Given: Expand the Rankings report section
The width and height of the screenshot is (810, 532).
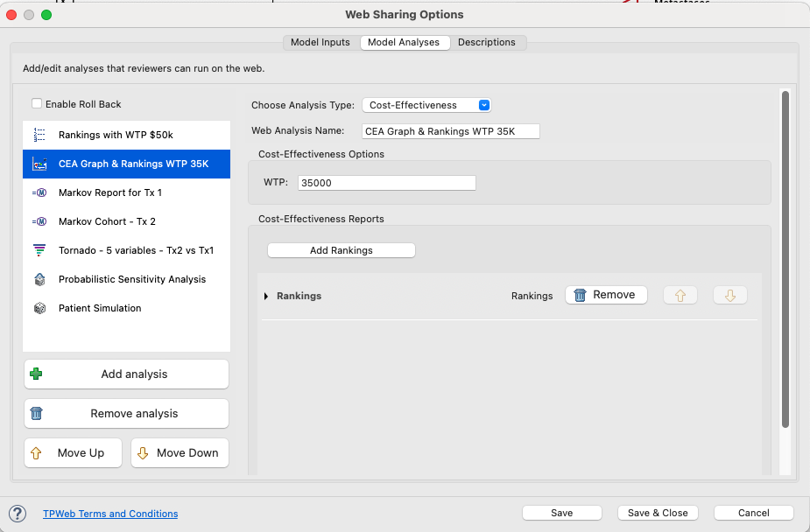Looking at the screenshot, I should tap(266, 296).
